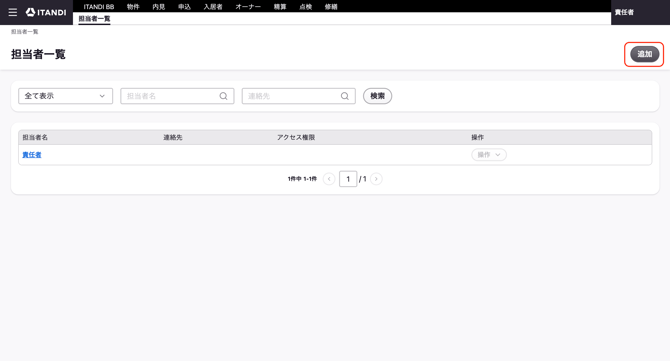Click search icon in 担当者名 field
This screenshot has height=361, width=670.
point(223,96)
